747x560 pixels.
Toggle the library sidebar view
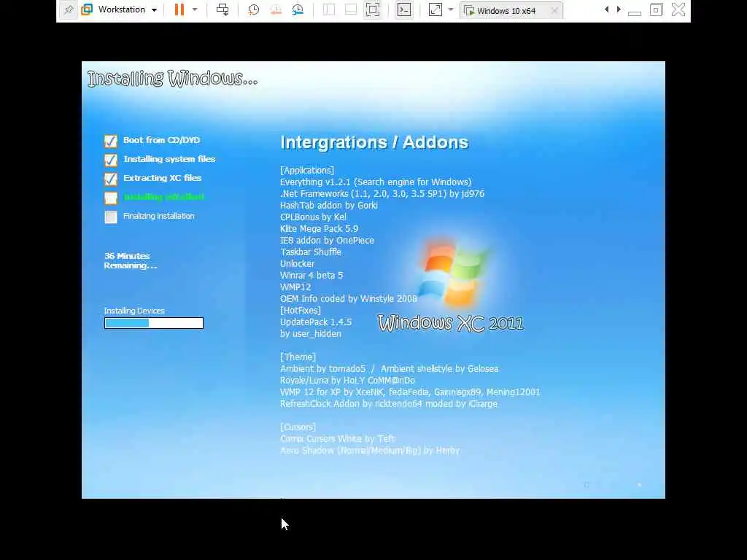(329, 9)
